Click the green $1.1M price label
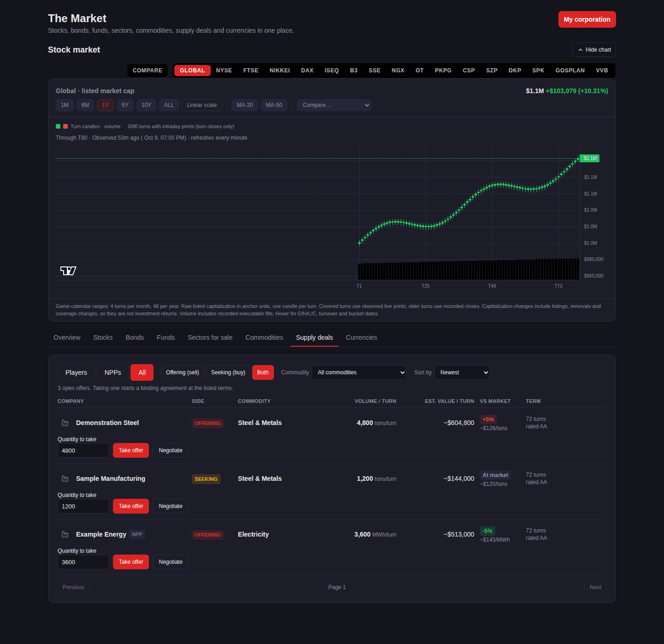Image resolution: width=664 pixels, height=644 pixels. pyautogui.click(x=589, y=158)
